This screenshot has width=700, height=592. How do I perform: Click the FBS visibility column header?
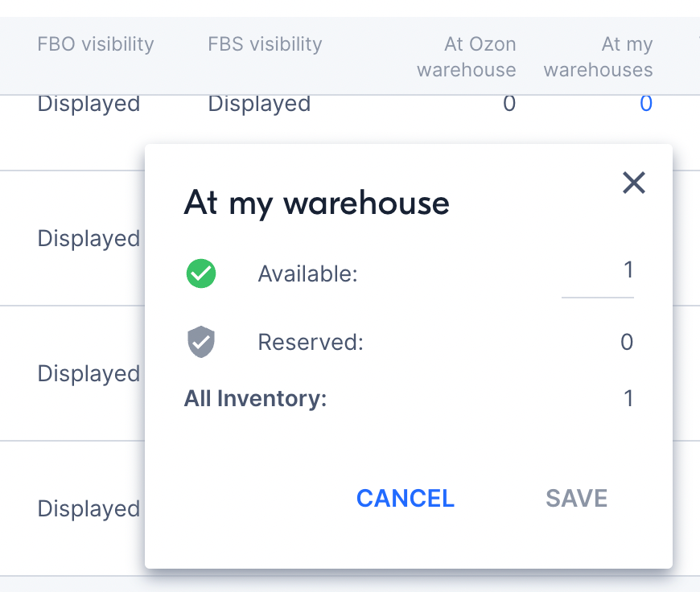(265, 44)
